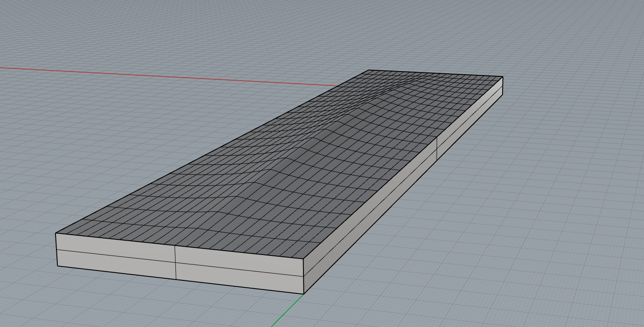Click the green Y-axis line in the viewport

(288, 311)
